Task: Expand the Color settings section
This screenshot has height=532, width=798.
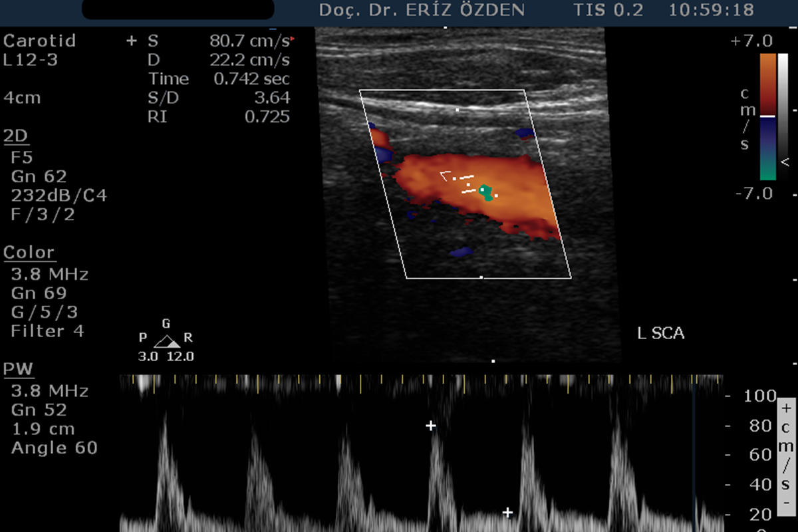Action: [x=30, y=253]
